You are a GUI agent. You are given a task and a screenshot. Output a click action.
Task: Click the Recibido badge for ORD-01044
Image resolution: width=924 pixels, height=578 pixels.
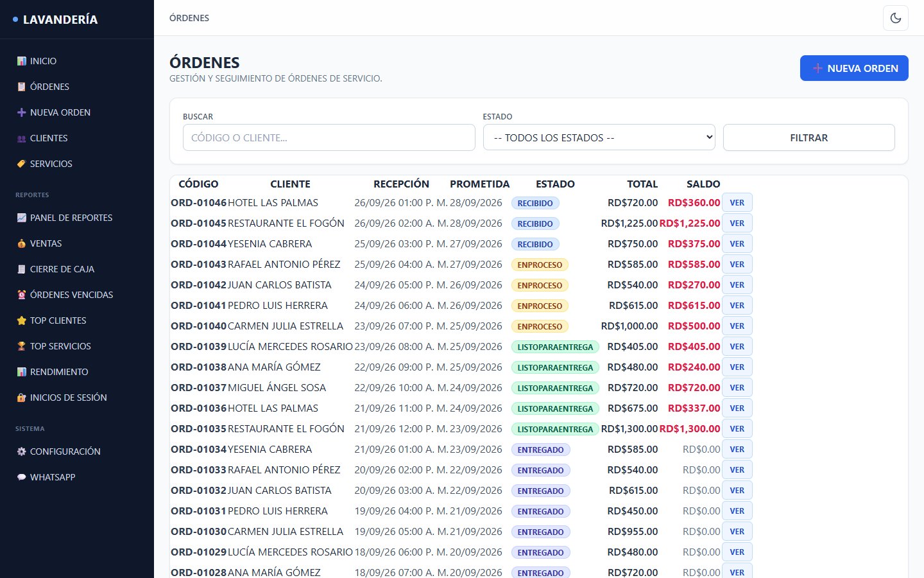[536, 244]
